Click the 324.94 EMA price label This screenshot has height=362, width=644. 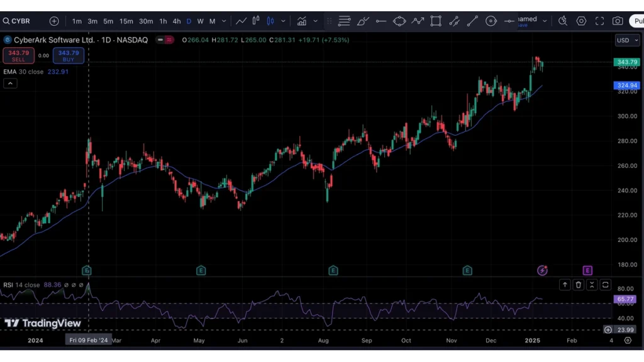(627, 85)
